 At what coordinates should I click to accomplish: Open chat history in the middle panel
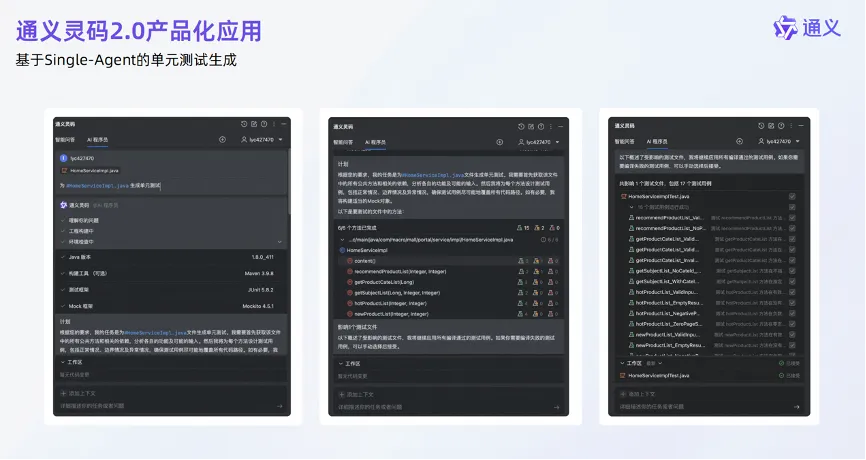coord(520,126)
